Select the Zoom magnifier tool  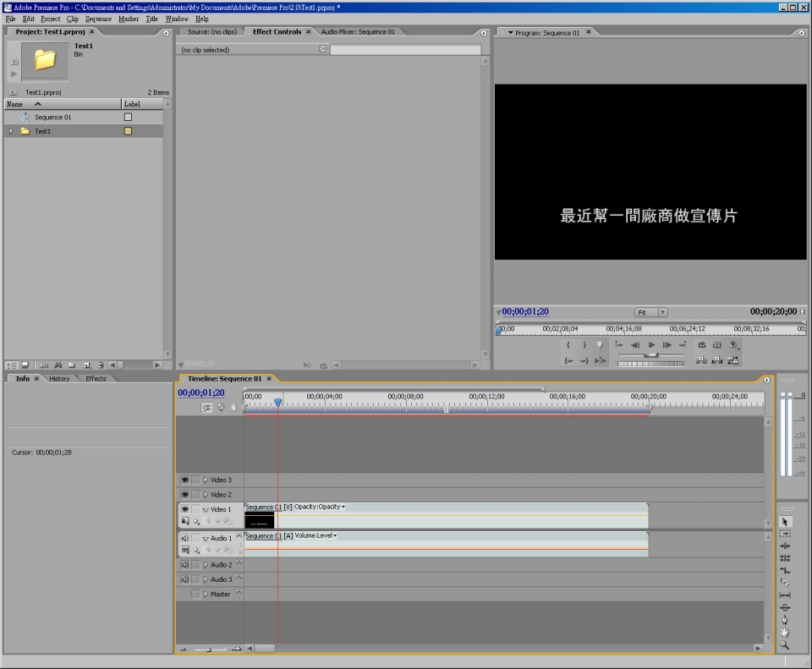(785, 644)
